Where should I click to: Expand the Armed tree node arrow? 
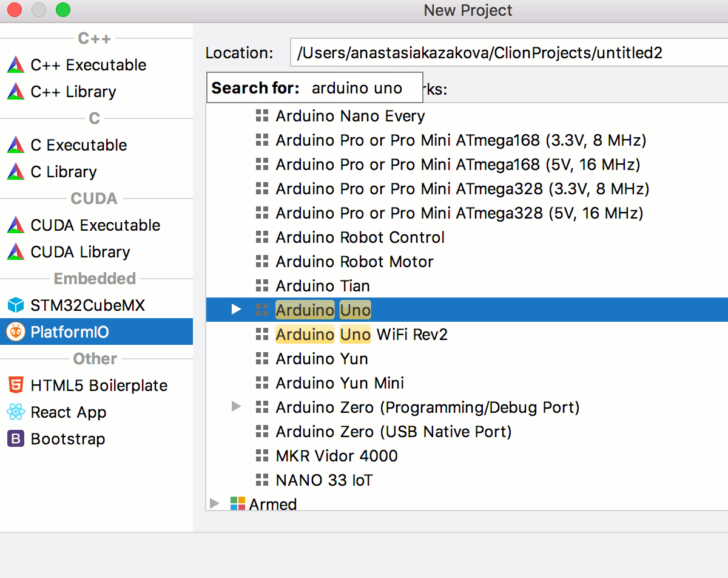[x=214, y=504]
